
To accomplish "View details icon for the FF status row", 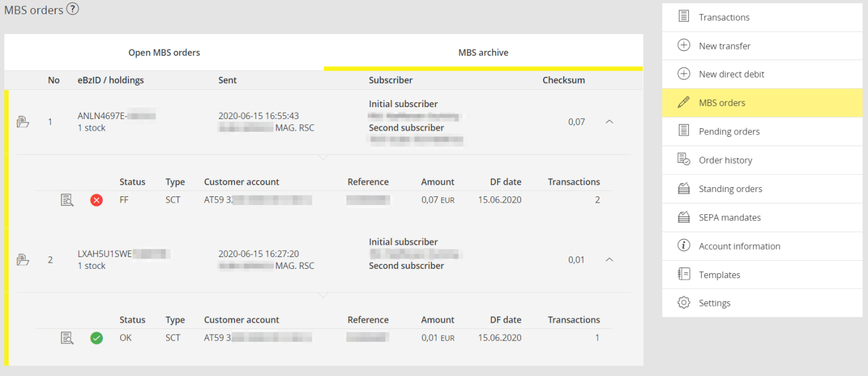I will coord(67,200).
